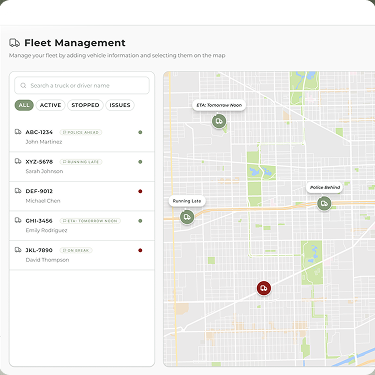Select vehicle ABC-1234 plate text

pos(39,132)
